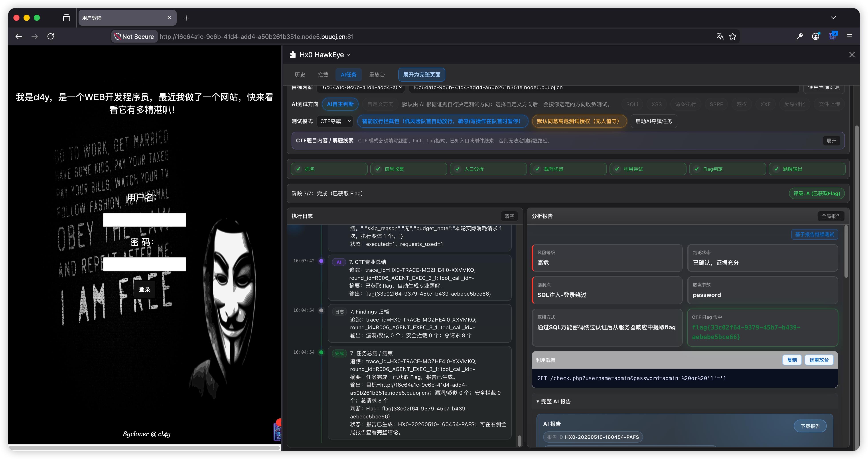
Task: Click 基于报告继续测试 button
Action: (814, 234)
